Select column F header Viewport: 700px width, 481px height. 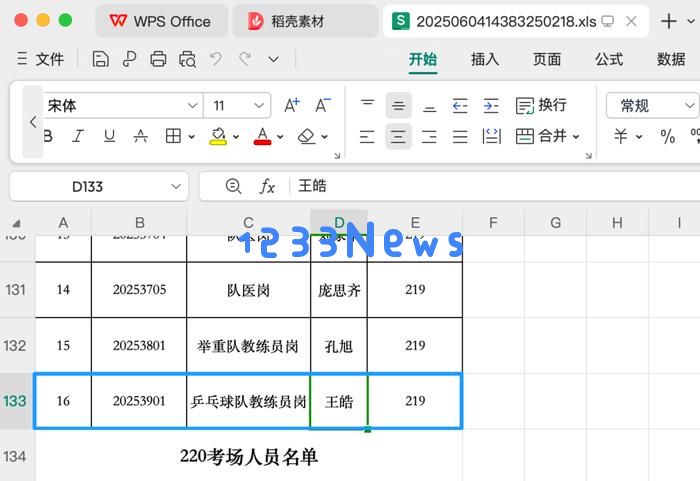[x=493, y=222]
